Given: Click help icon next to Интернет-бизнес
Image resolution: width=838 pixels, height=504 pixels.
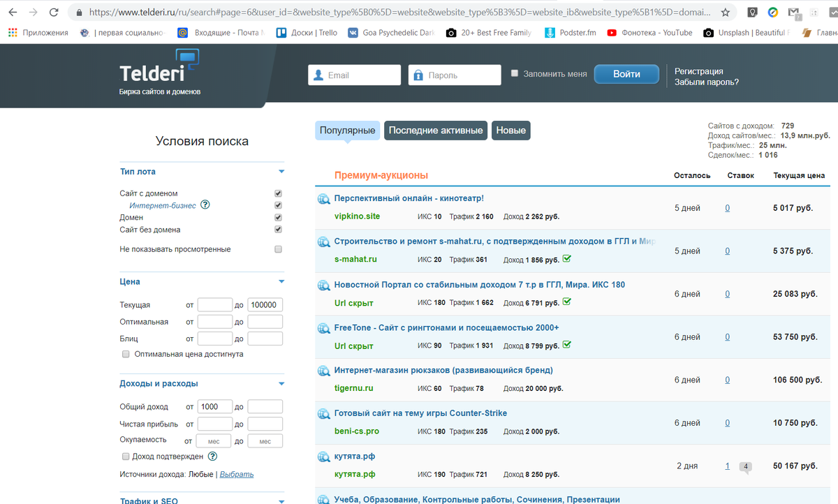Looking at the screenshot, I should (x=205, y=205).
